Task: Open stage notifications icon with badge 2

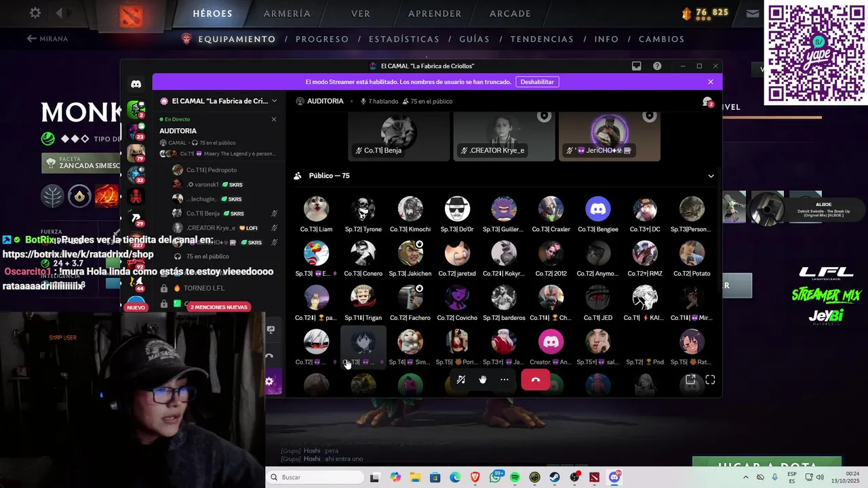Action: 707,102
